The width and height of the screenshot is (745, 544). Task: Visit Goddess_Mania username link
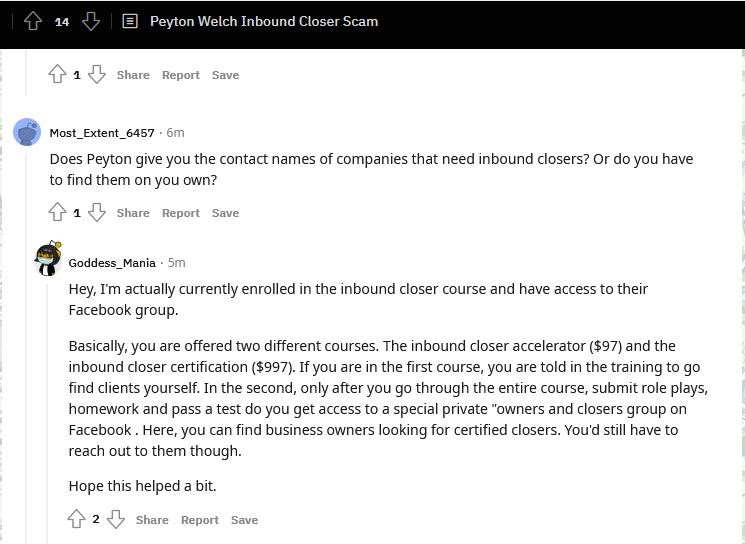click(112, 263)
